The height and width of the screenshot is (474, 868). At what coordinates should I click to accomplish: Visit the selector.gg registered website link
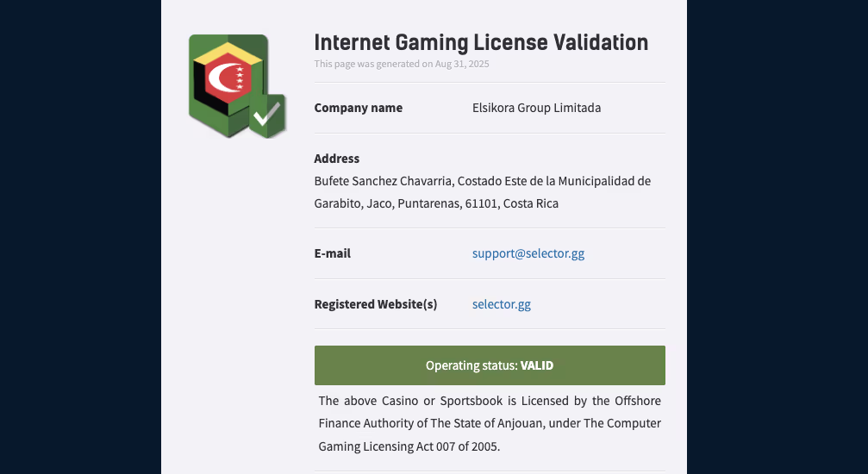[502, 304]
